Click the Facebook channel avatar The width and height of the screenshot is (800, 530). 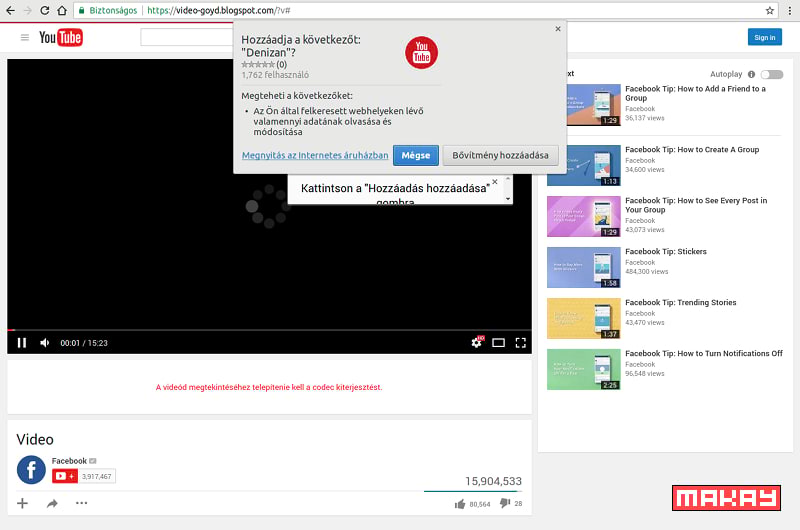tap(31, 470)
